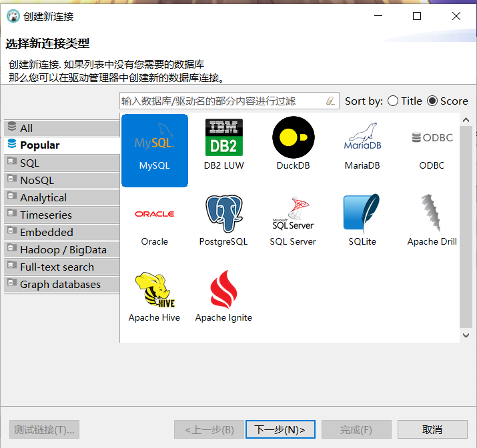Click DBeaver app icon in title bar
The image size is (477, 448).
coord(13,16)
